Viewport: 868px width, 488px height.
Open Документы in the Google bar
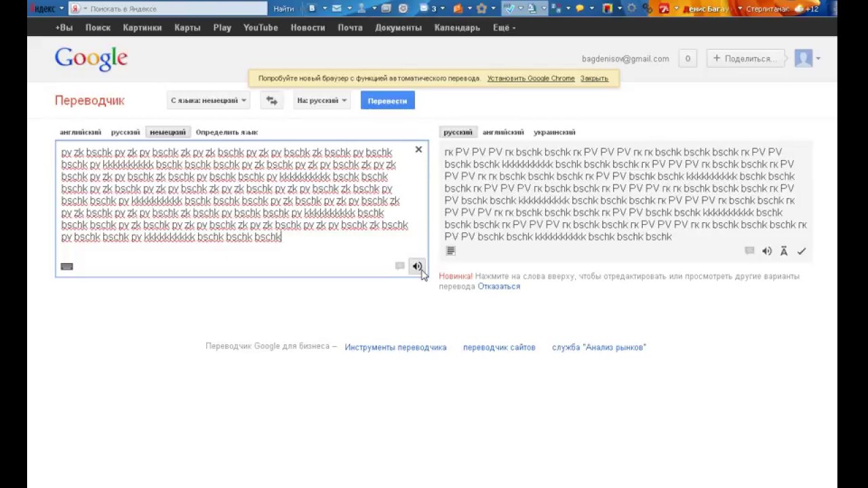point(398,28)
